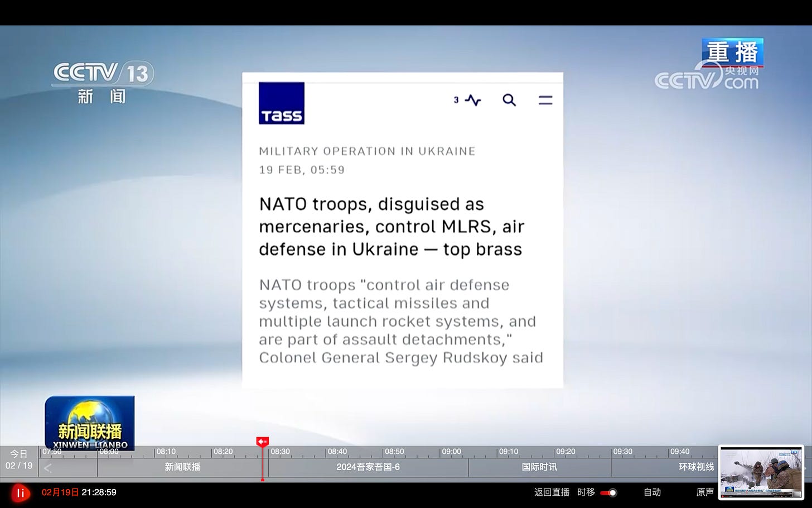Open the 原声 audio selector
812x508 pixels.
(705, 492)
